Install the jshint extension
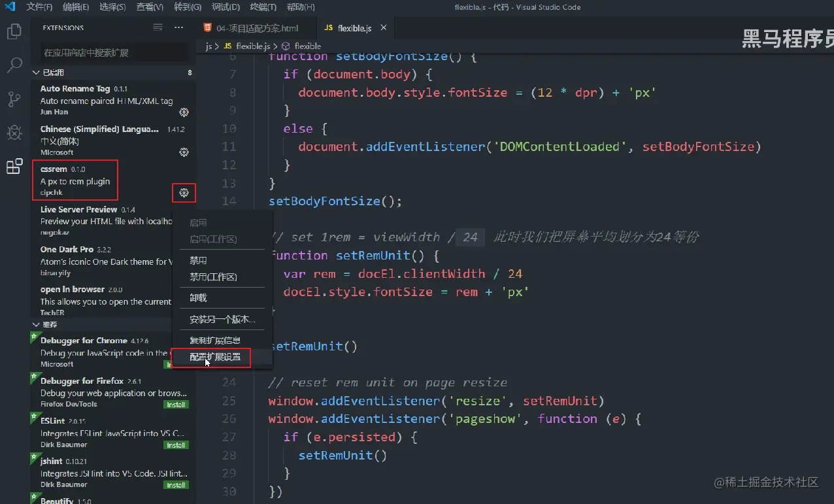 [x=176, y=485]
